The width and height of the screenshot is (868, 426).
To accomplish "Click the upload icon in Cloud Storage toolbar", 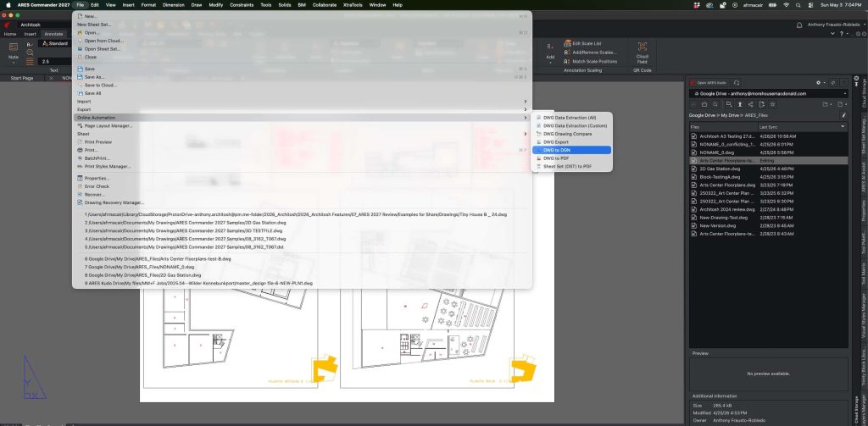I will (x=739, y=104).
